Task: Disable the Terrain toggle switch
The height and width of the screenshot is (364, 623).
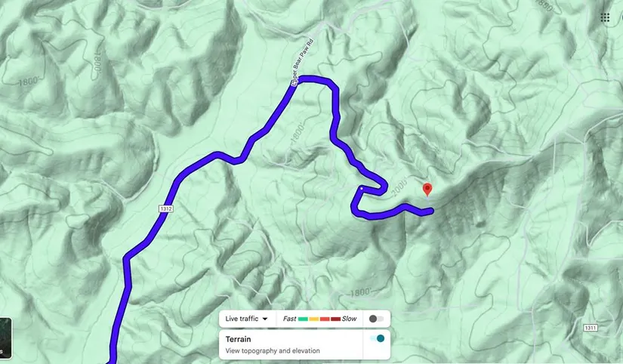Action: [377, 338]
